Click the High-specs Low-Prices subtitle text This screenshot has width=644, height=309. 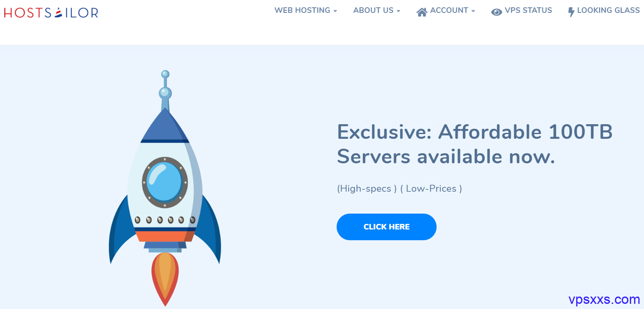[399, 189]
